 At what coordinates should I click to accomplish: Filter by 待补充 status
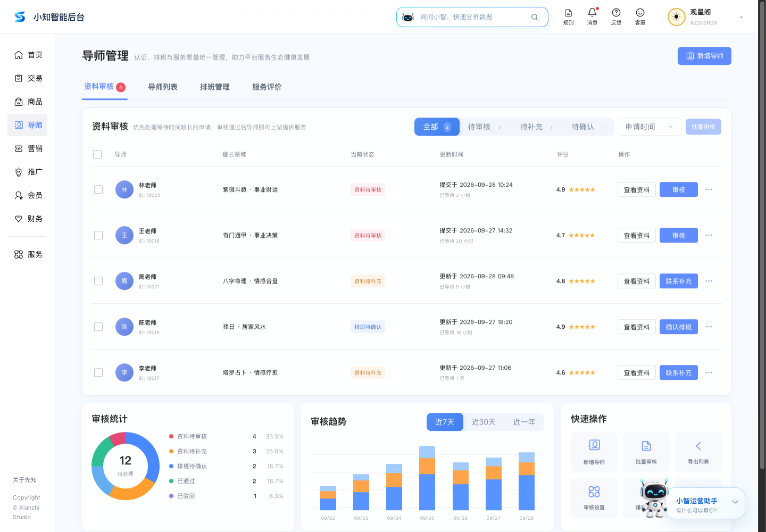536,127
